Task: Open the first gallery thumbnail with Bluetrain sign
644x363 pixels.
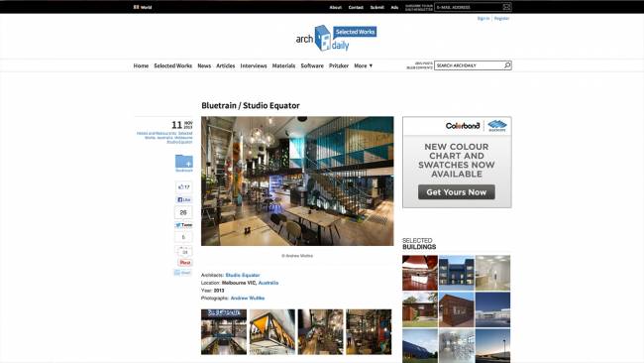Action: click(x=224, y=331)
